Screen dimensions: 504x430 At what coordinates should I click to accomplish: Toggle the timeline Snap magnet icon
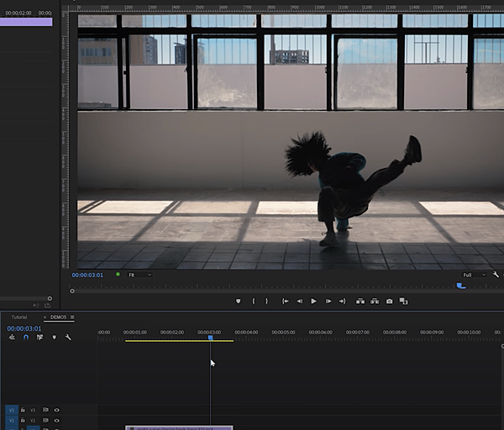point(26,338)
